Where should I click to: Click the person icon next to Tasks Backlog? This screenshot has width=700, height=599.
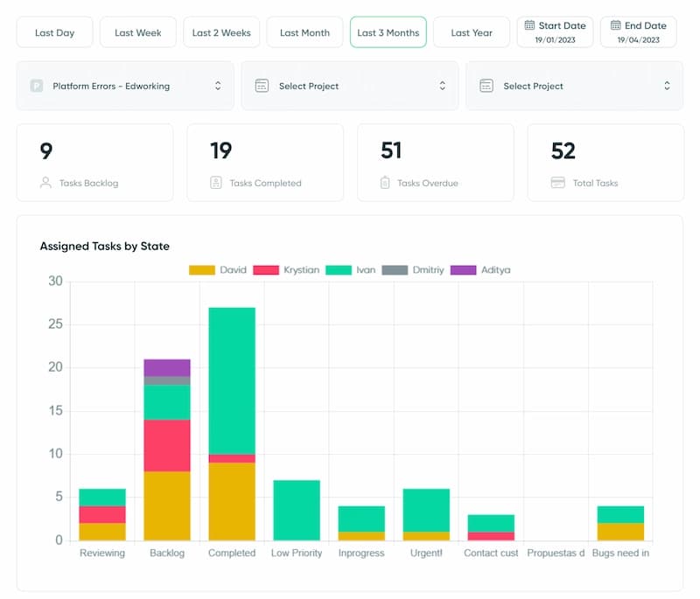tap(45, 183)
